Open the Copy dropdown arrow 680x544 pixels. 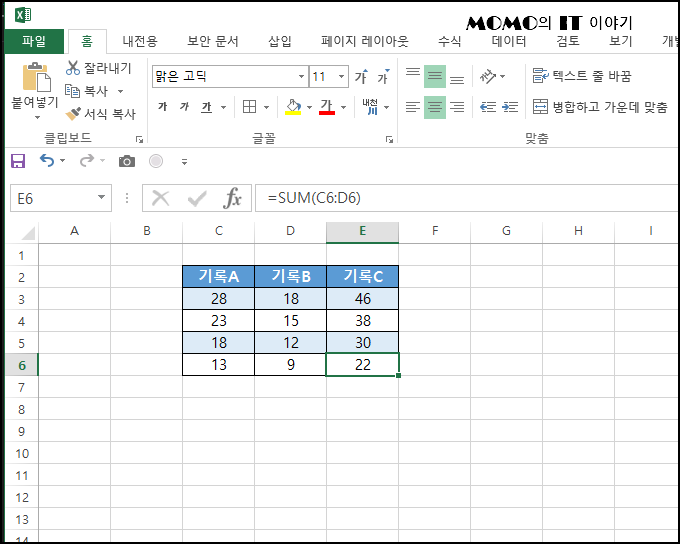click(x=120, y=92)
